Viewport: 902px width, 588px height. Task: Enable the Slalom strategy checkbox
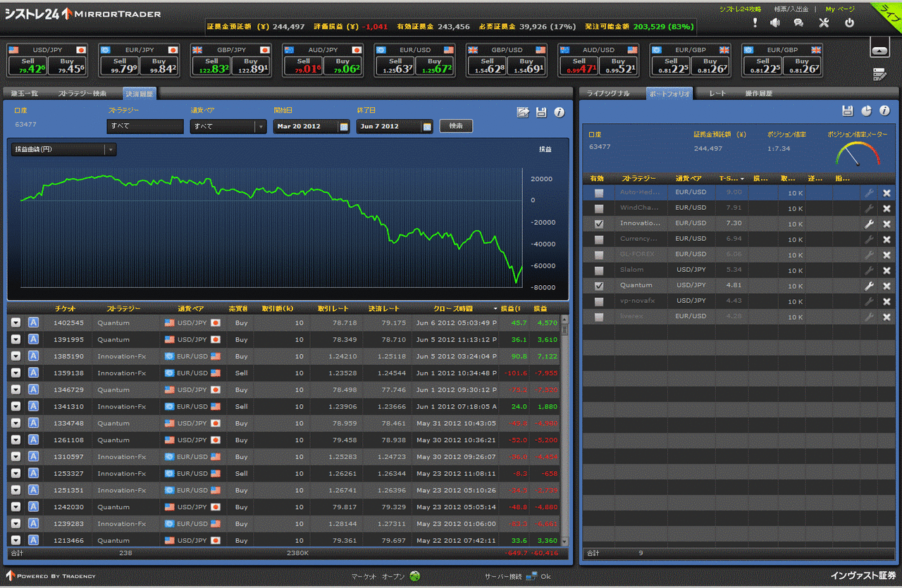point(599,270)
